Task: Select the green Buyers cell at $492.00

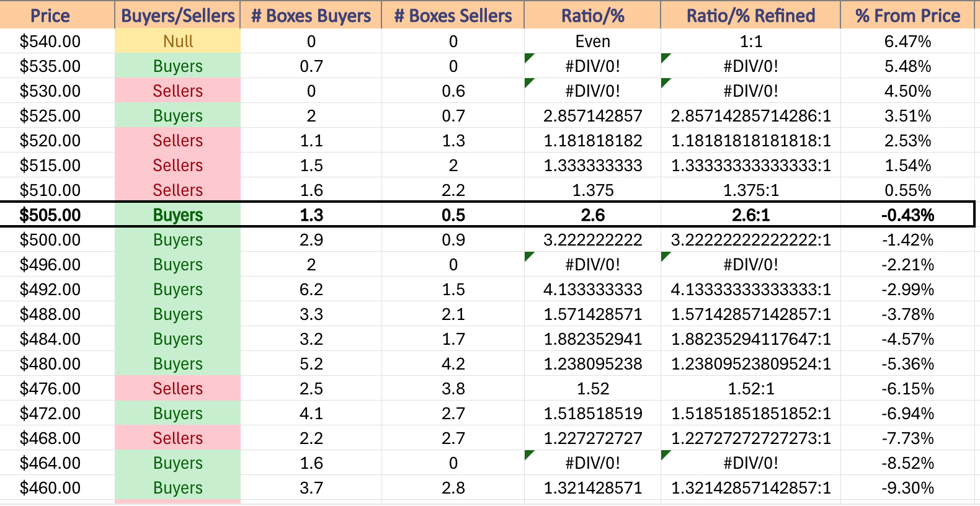Action: tap(177, 289)
